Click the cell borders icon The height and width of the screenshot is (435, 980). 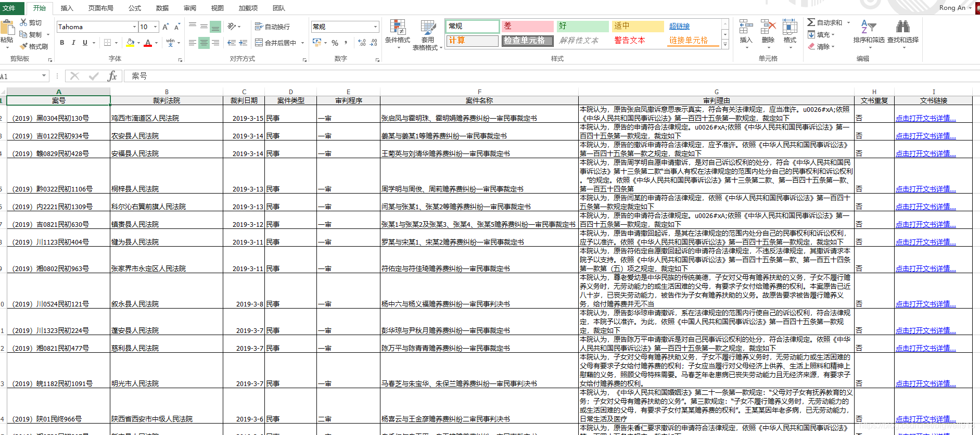108,43
